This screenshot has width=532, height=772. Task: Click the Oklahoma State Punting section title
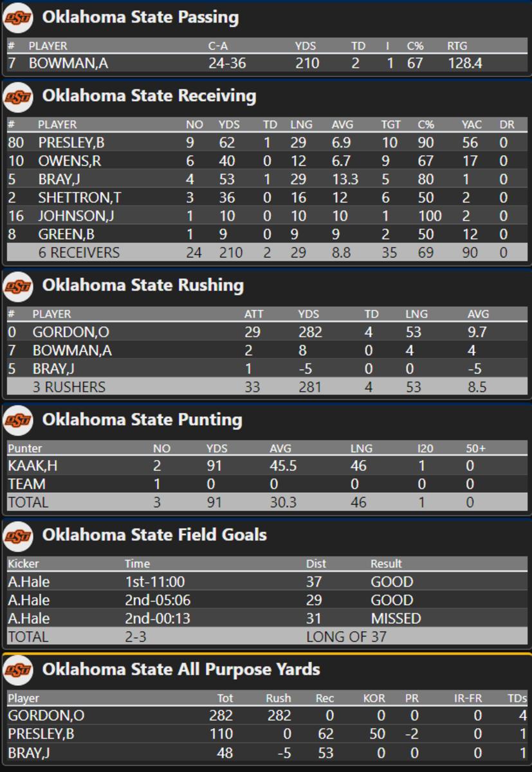[142, 419]
